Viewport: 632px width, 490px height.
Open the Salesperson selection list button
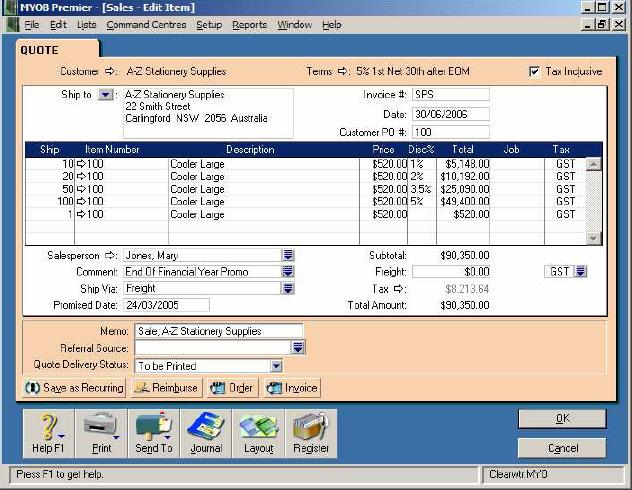pyautogui.click(x=288, y=255)
